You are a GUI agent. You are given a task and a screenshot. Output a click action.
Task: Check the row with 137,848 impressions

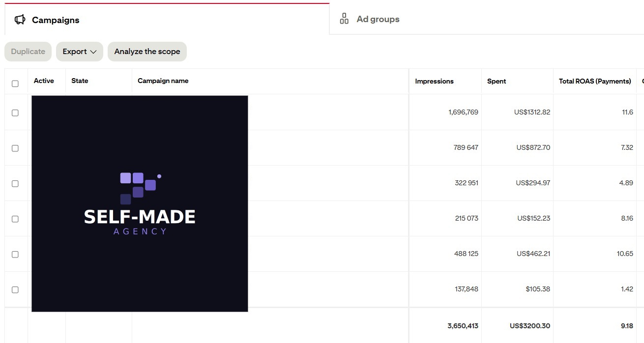tap(15, 289)
